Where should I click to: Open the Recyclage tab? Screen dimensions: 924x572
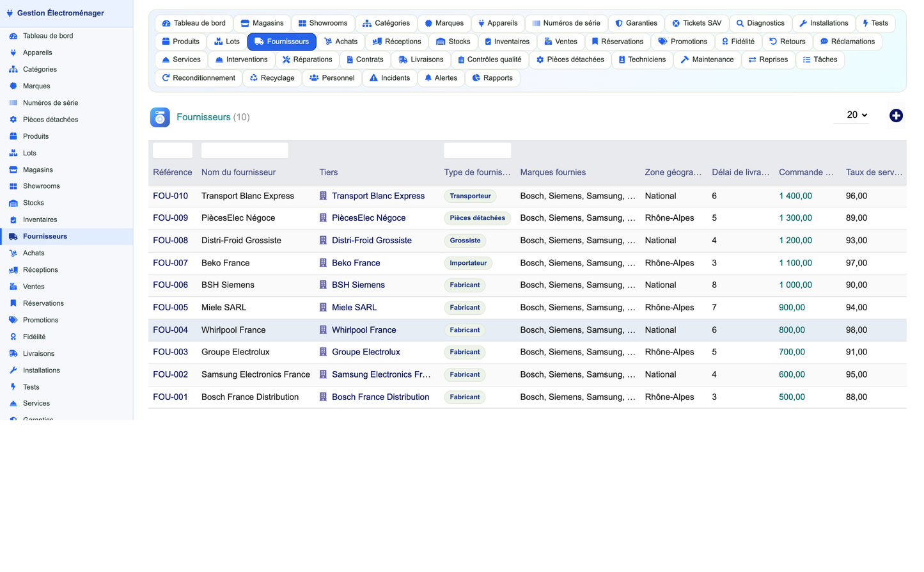tap(272, 78)
